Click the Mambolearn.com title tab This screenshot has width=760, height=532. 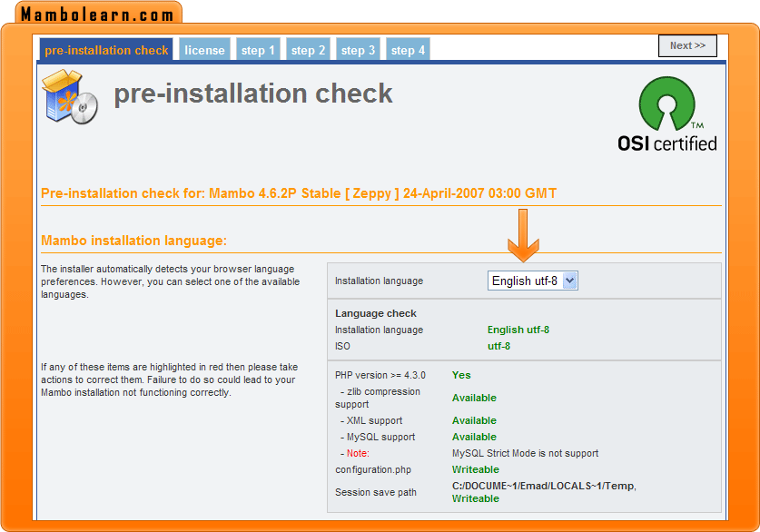tap(98, 14)
